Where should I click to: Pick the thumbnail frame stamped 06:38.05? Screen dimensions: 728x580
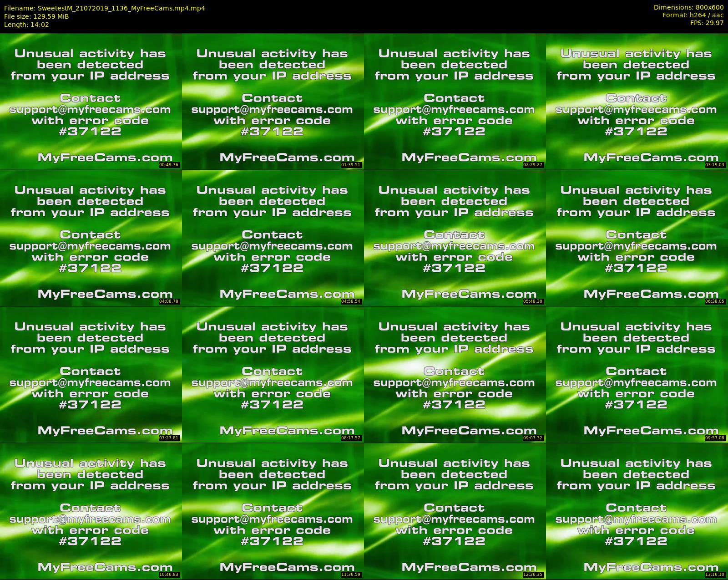click(637, 238)
